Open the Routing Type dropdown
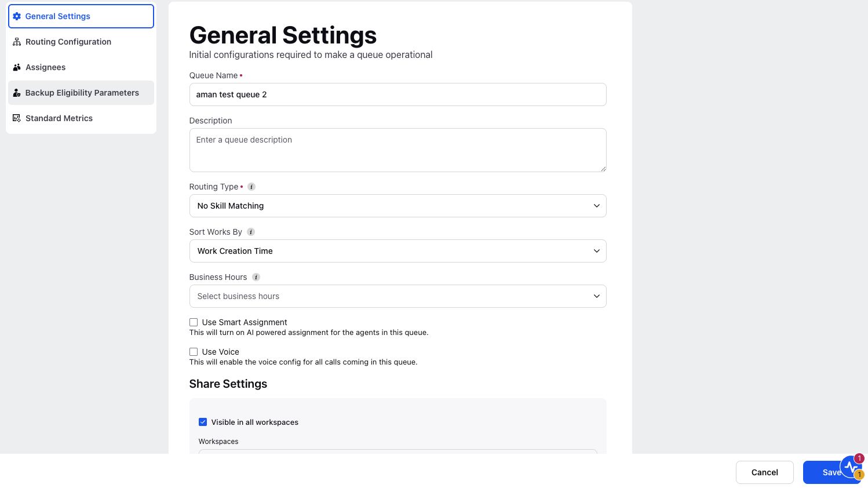This screenshot has width=868, height=488. click(397, 206)
